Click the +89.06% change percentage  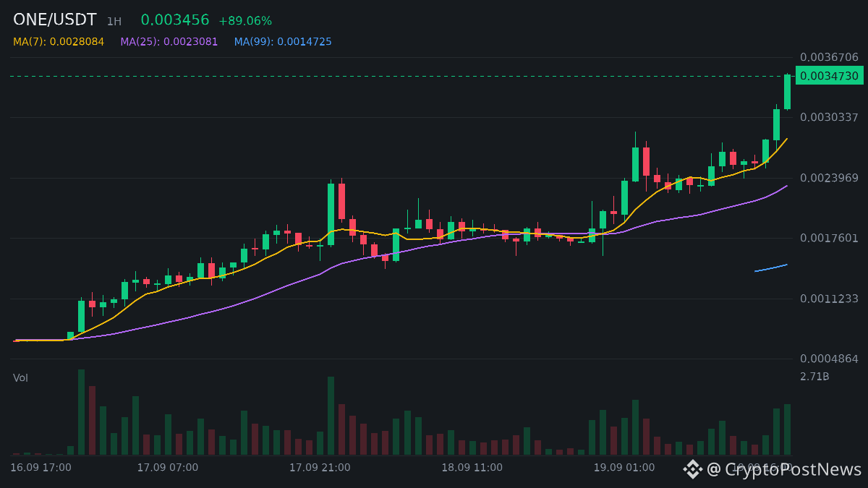click(x=245, y=21)
